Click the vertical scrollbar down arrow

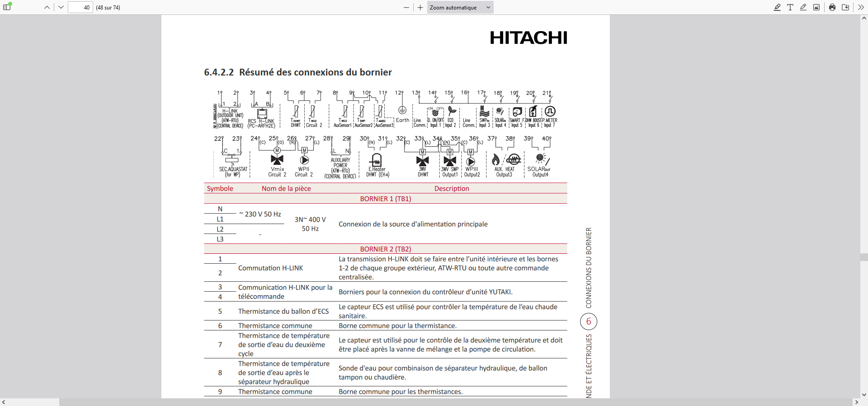click(864, 394)
